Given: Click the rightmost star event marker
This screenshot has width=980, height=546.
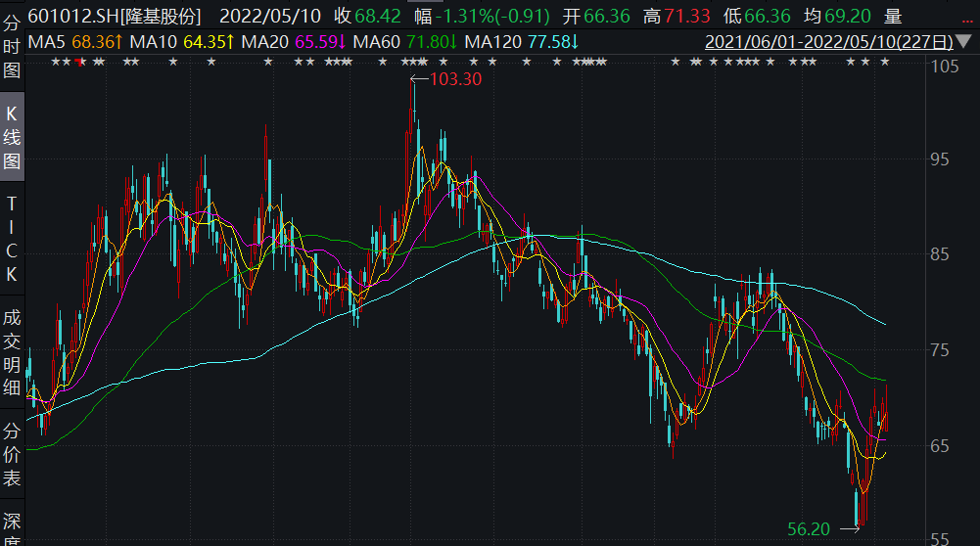Looking at the screenshot, I should pyautogui.click(x=885, y=63).
